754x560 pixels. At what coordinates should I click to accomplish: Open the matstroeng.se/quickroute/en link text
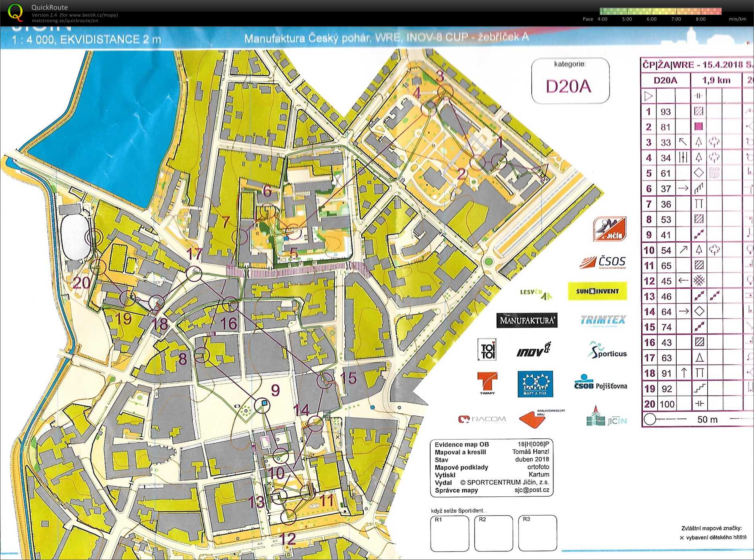coord(65,21)
